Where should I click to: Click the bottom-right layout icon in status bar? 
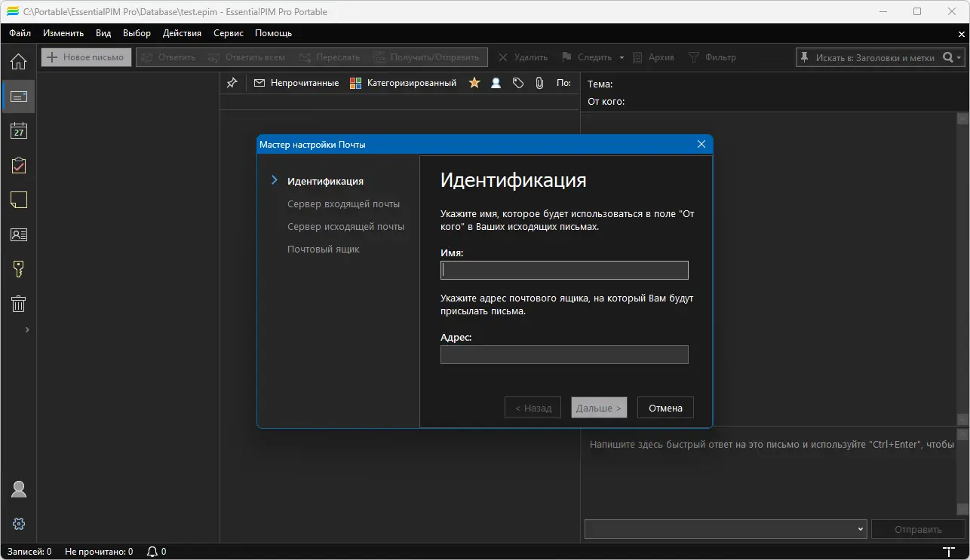pyautogui.click(x=949, y=552)
